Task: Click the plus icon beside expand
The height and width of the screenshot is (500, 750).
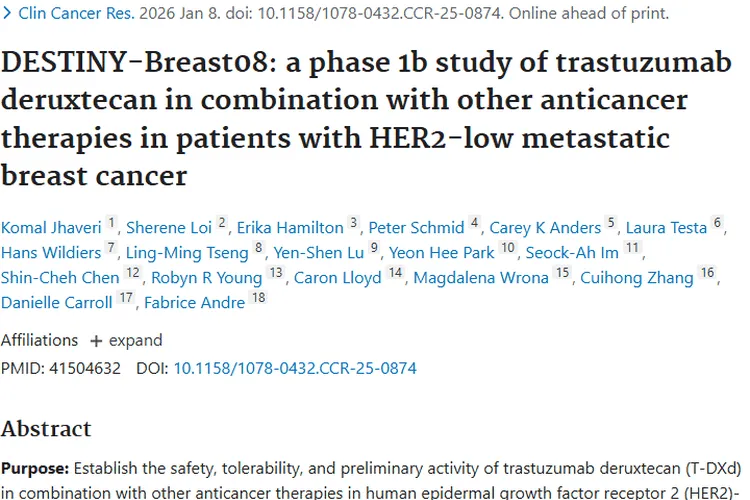Action: pos(96,340)
